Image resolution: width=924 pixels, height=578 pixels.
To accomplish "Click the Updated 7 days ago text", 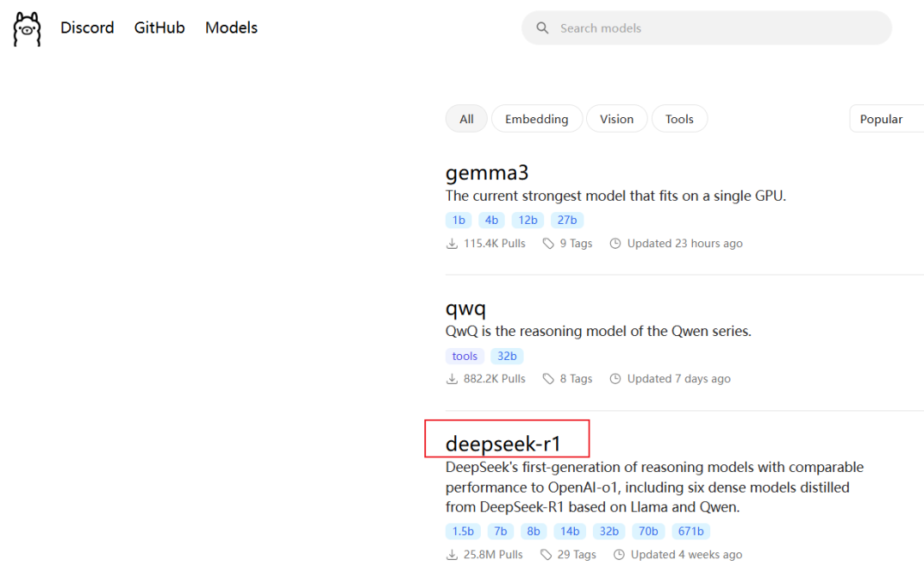I will (x=678, y=379).
